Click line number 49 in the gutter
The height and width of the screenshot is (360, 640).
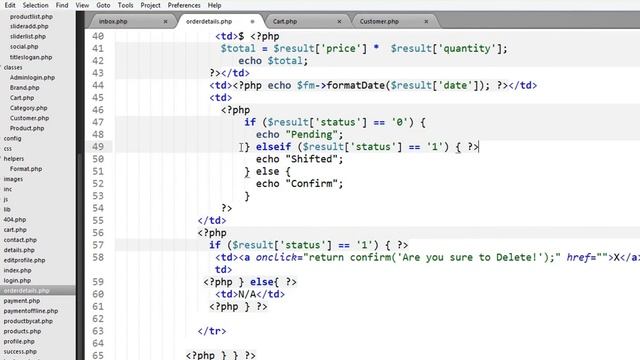tap(98, 147)
